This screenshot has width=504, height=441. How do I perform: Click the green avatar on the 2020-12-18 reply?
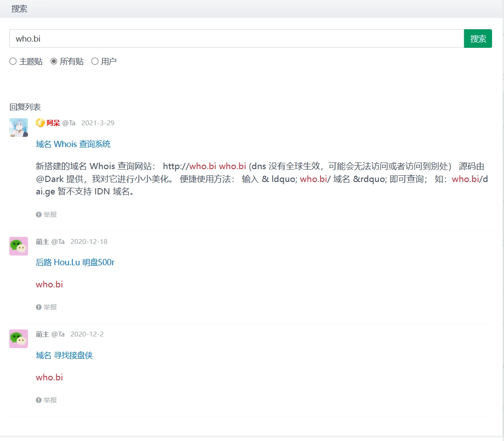click(19, 246)
